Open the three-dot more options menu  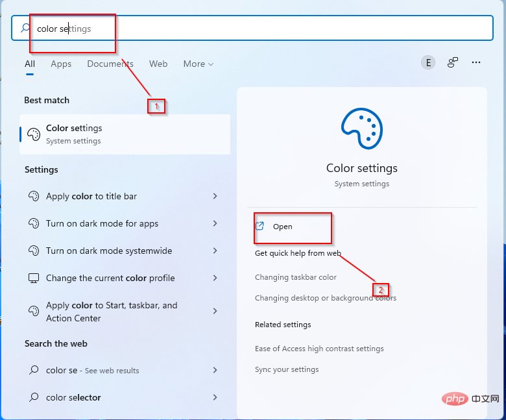pos(476,62)
